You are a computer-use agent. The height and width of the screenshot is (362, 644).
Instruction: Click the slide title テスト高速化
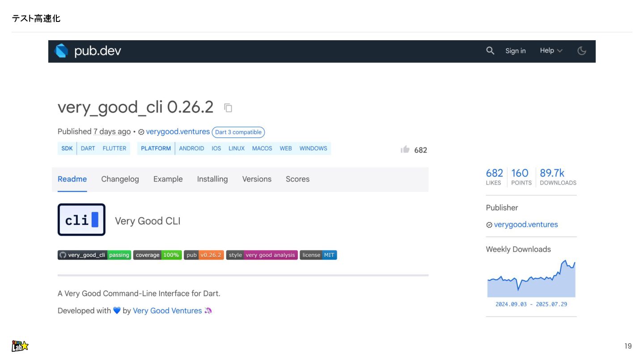pos(36,18)
